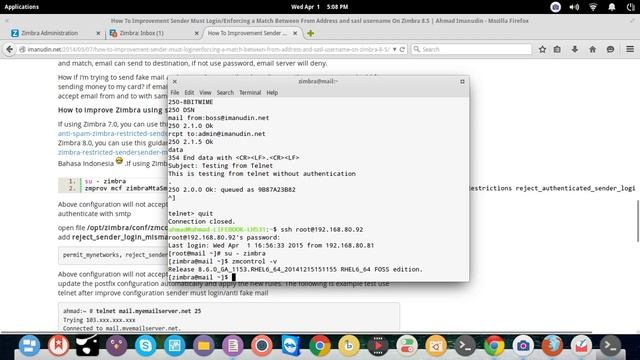Focus the Firefox Search box

pos(471,49)
